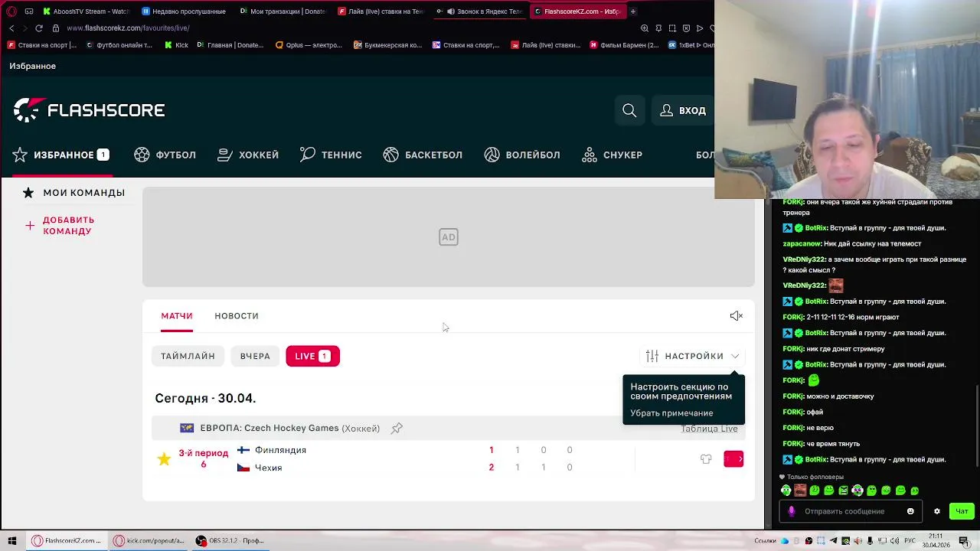Switch to the ВОЛЕЙБОЛ sport section
980x551 pixels.
(x=522, y=155)
